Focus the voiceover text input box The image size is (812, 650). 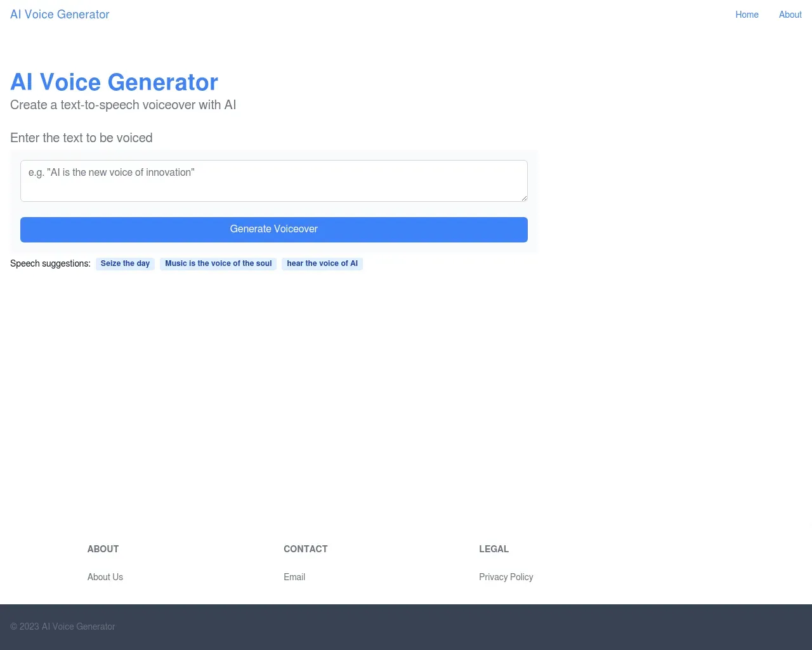click(x=274, y=181)
